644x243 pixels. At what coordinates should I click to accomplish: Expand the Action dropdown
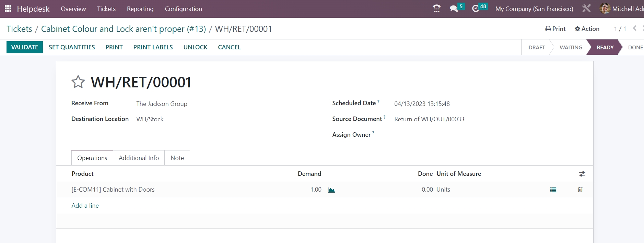587,29
